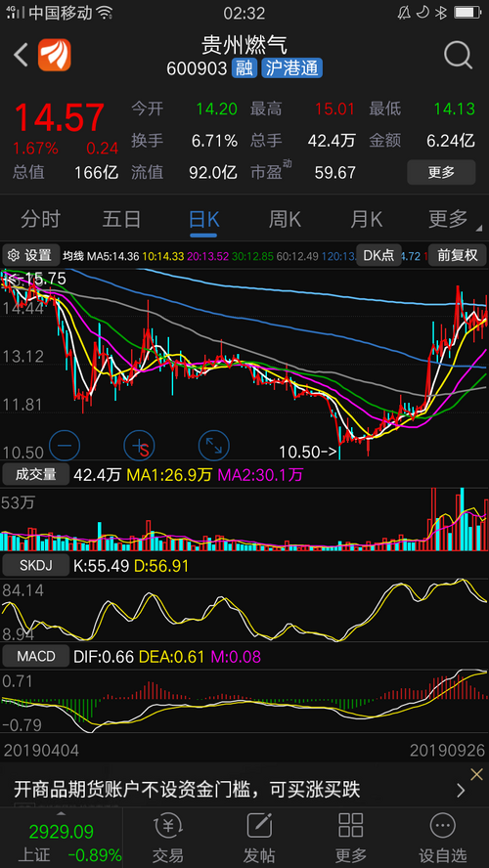
Task: Tap the SKDJ indicator button
Action: click(x=35, y=566)
